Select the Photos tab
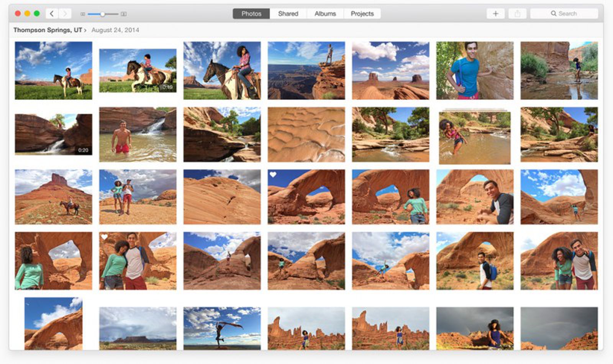Screen dimensions: 613x364 tap(251, 13)
